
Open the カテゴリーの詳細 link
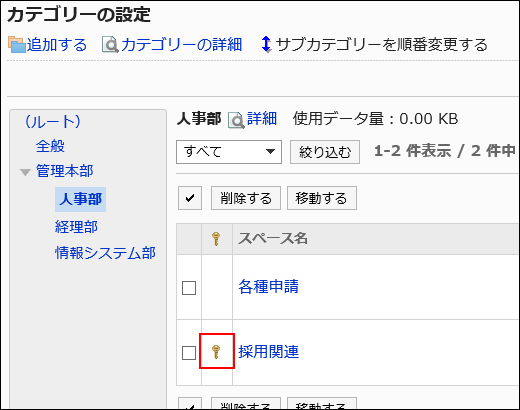pyautogui.click(x=181, y=45)
